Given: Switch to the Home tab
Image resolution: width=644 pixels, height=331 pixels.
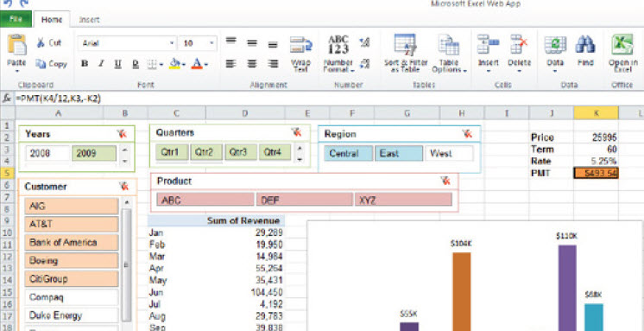Looking at the screenshot, I should 52,19.
